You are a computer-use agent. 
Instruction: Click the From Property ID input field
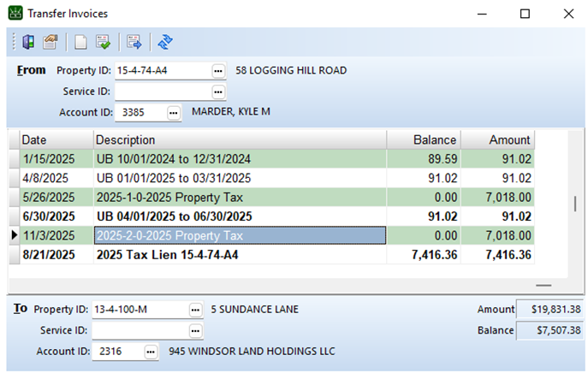[x=161, y=70]
